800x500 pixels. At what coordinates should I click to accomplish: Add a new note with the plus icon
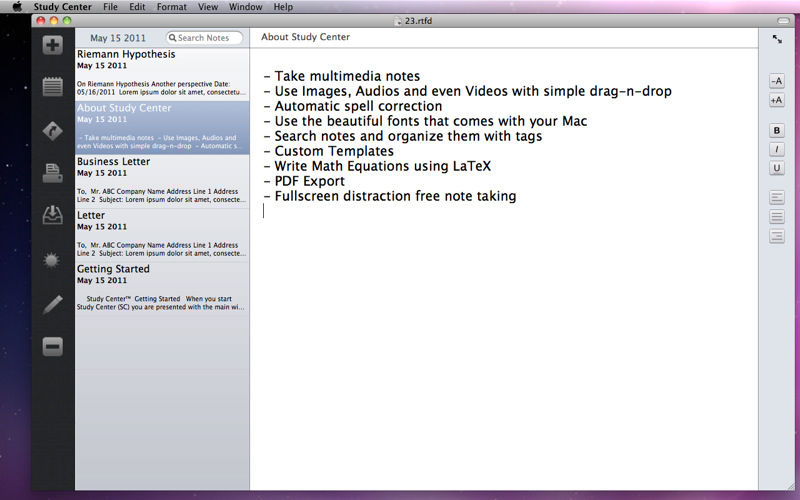pyautogui.click(x=53, y=45)
